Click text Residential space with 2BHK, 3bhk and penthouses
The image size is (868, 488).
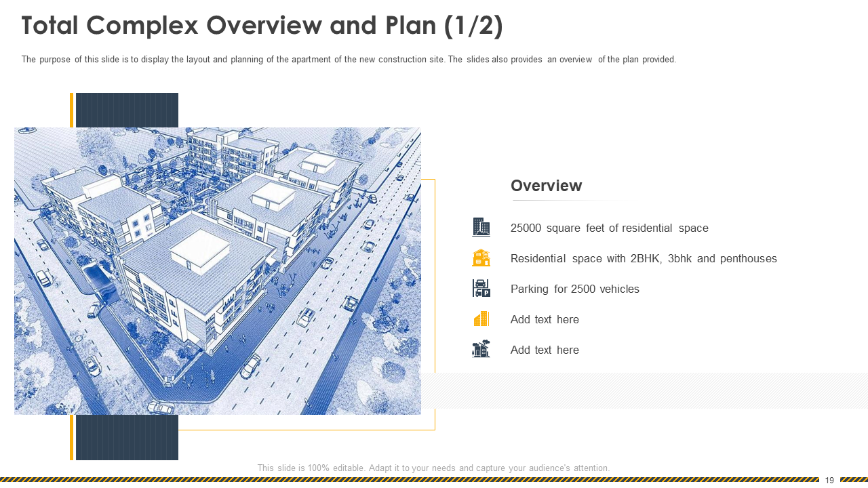click(x=644, y=259)
